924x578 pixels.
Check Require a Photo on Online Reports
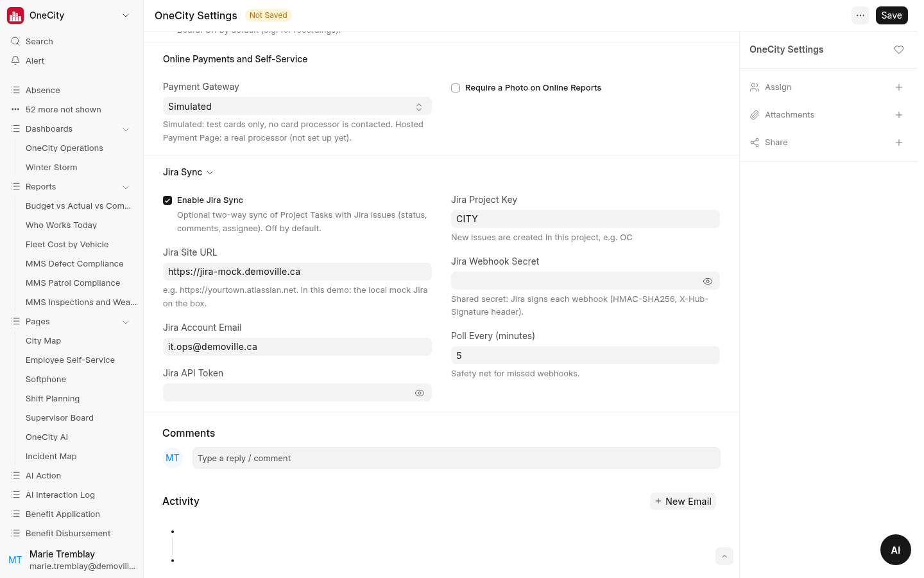456,88
